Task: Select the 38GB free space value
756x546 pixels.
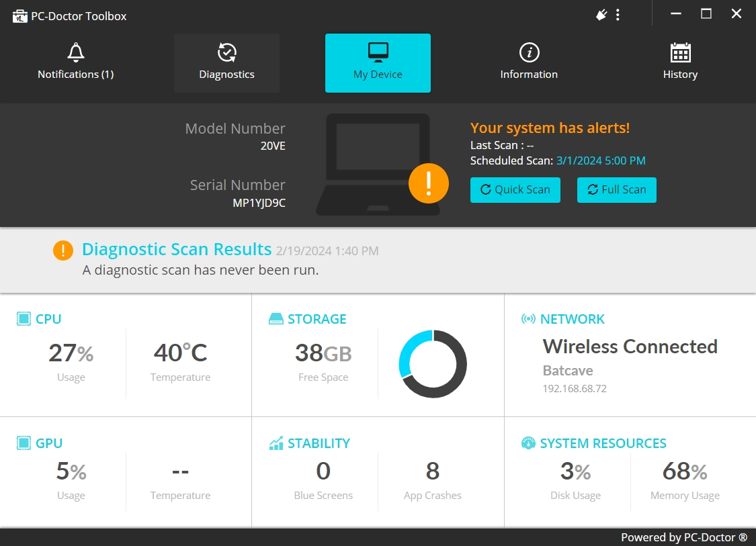Action: (x=323, y=353)
